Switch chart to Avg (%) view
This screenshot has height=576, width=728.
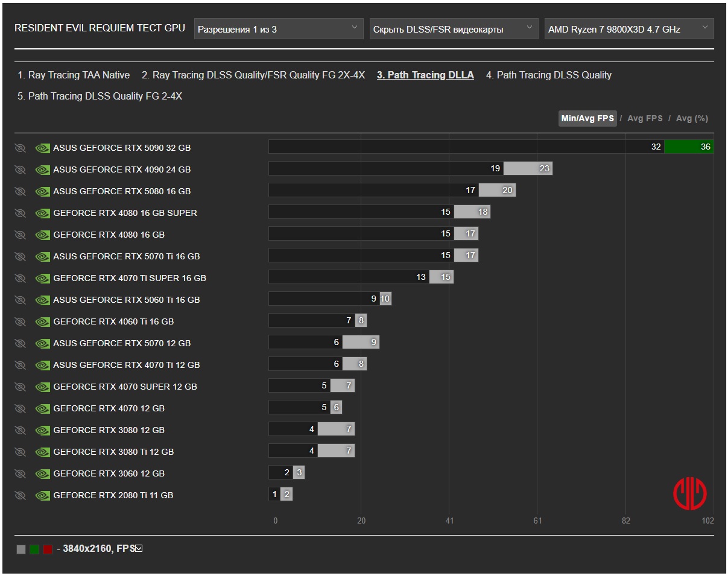click(692, 119)
